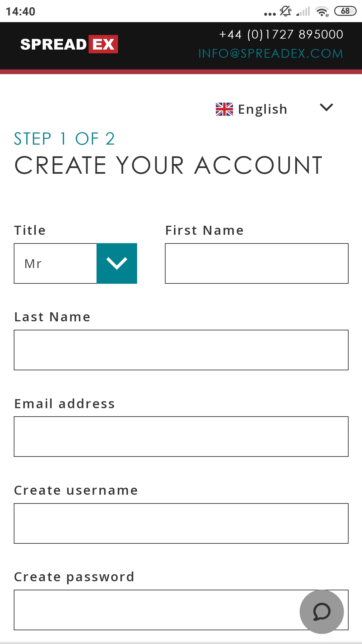Email info@spreadex.com link

tap(271, 53)
